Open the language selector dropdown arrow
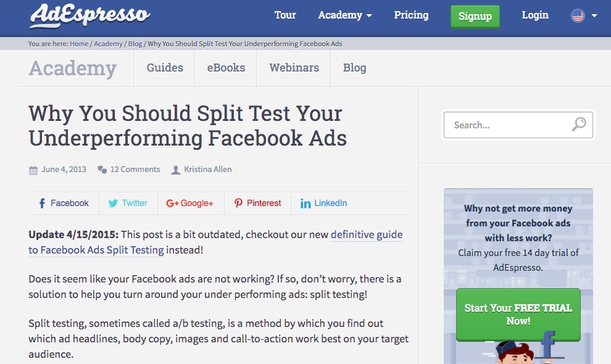 point(594,16)
